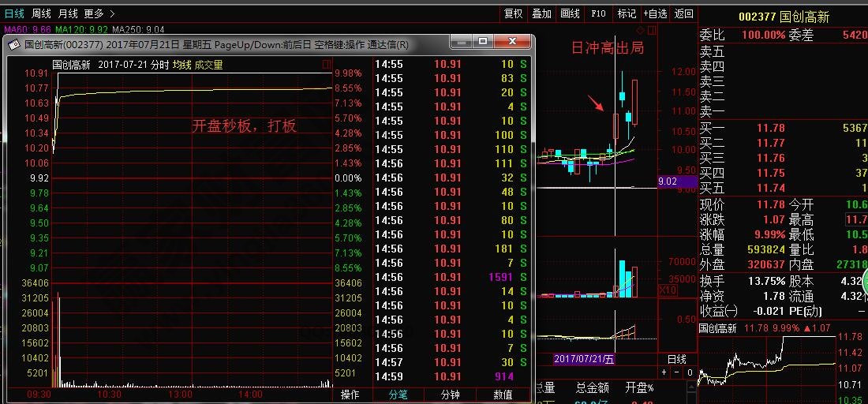
Task: Toggle the 叠加 overlay option
Action: click(541, 13)
